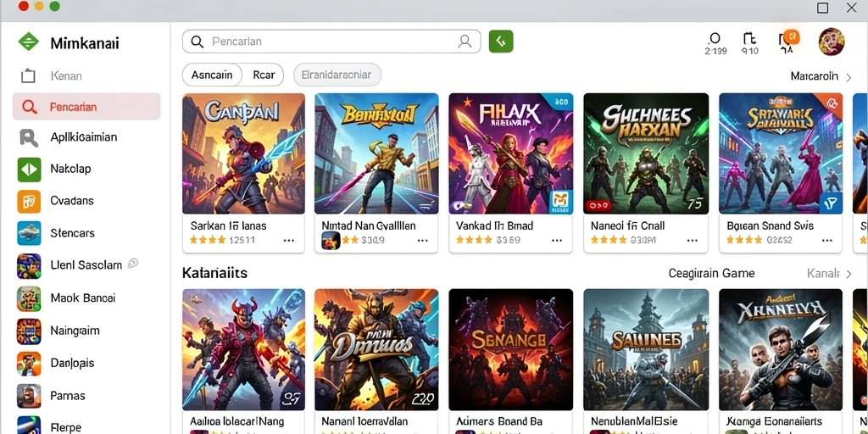Open more options for Naneoi Ifi Cnall

tap(693, 240)
